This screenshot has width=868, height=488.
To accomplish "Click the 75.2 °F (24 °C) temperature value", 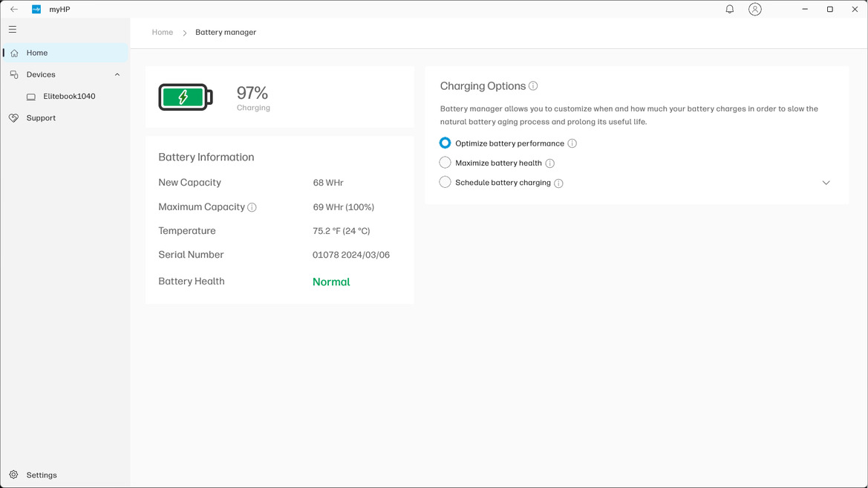I will [x=342, y=231].
